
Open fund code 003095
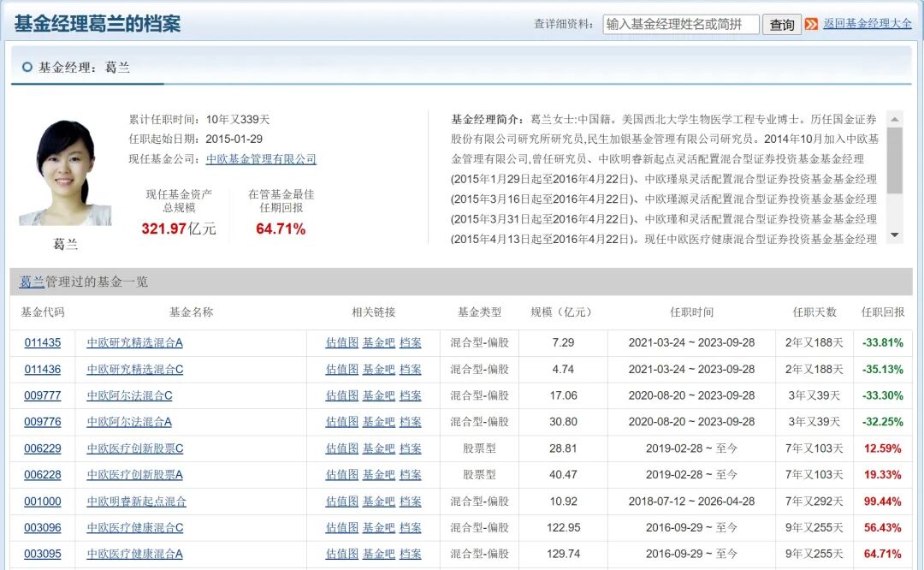click(x=43, y=554)
